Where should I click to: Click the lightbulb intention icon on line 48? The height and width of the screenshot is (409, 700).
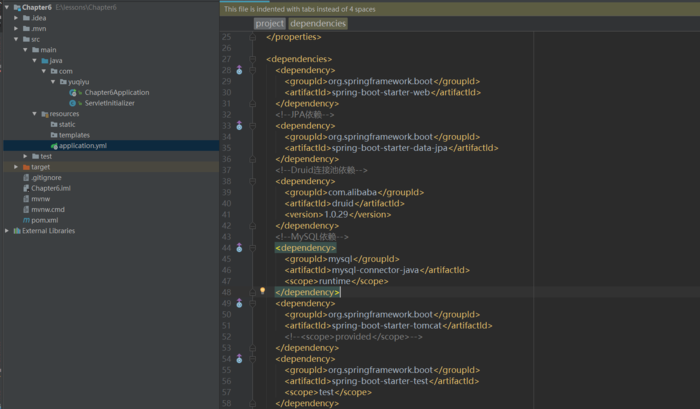pyautogui.click(x=262, y=292)
